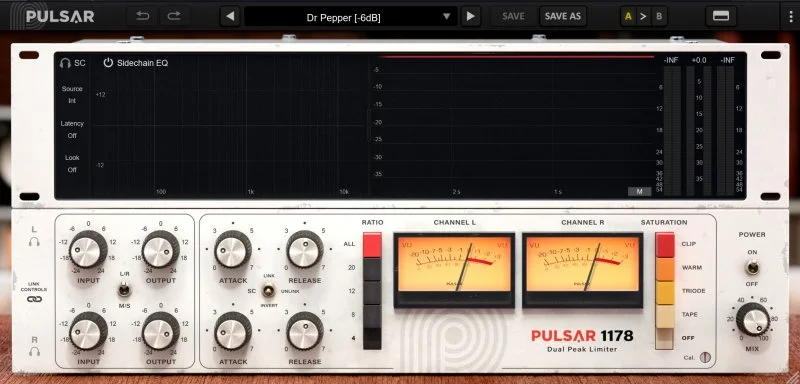This screenshot has width=800, height=384.
Task: Select TRIODE saturation button
Action: 665,292
